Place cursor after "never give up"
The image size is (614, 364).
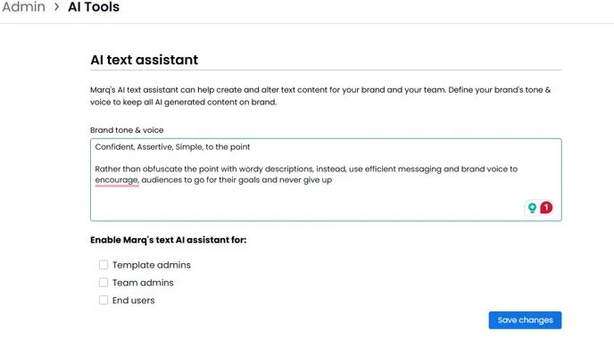pos(333,180)
